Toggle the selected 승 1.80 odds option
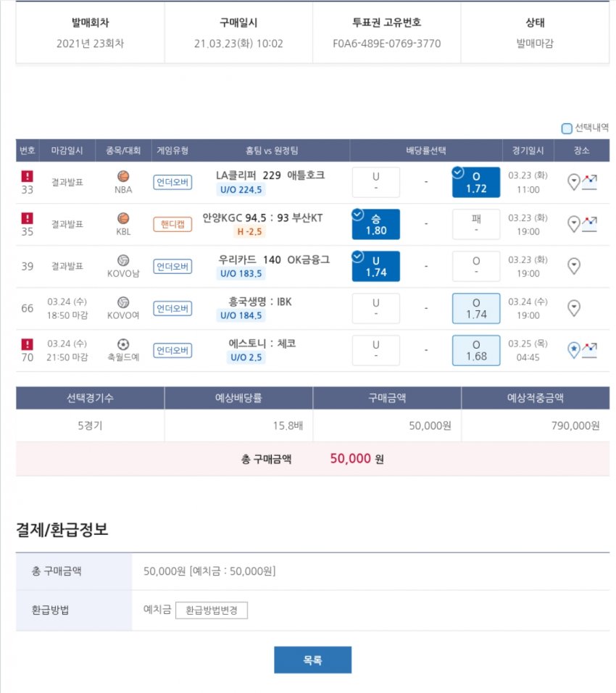This screenshot has height=693, width=616. (x=375, y=224)
